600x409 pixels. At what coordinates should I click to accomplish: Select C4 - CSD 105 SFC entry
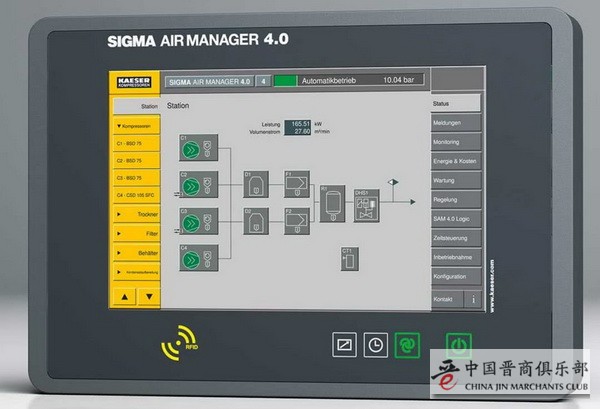click(x=135, y=195)
